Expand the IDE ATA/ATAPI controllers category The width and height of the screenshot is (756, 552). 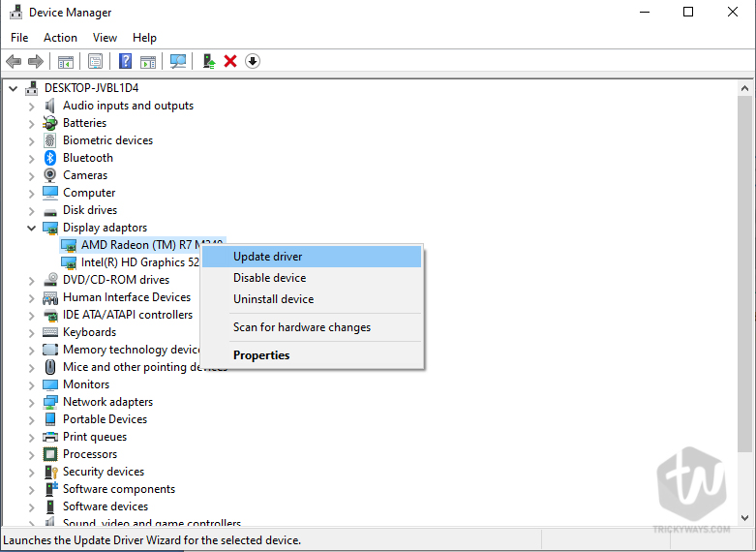pos(31,316)
